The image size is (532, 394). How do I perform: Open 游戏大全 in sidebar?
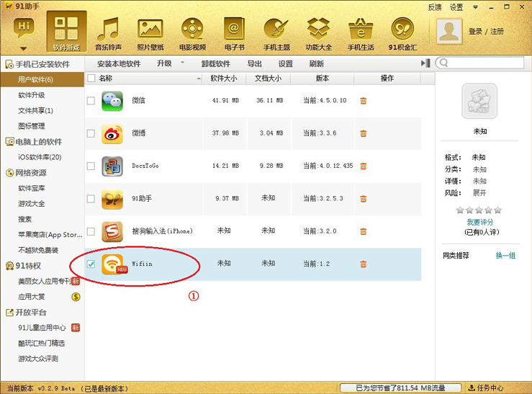31,204
